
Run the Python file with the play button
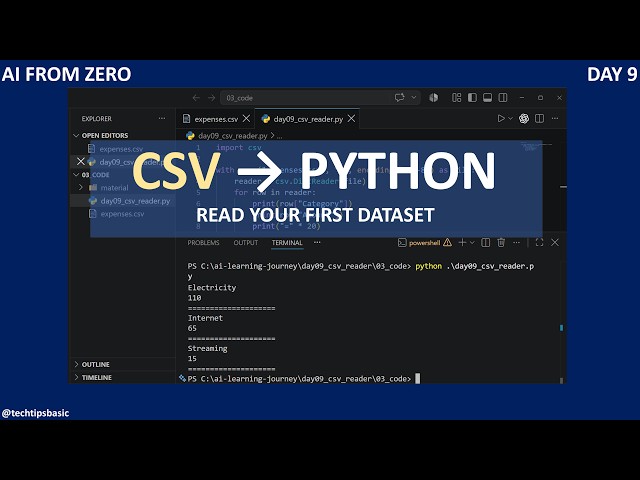501,118
